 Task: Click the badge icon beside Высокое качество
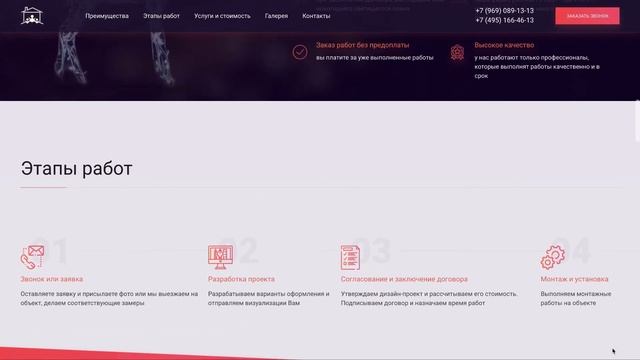click(x=457, y=53)
